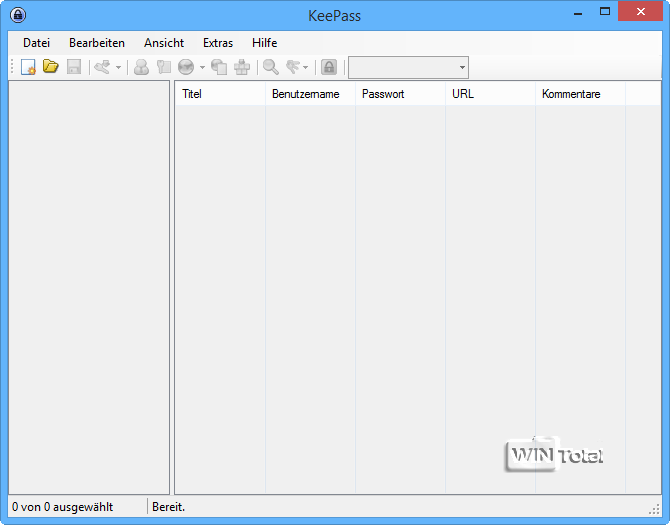Close the KeePass window
This screenshot has height=525, width=670.
tap(641, 12)
